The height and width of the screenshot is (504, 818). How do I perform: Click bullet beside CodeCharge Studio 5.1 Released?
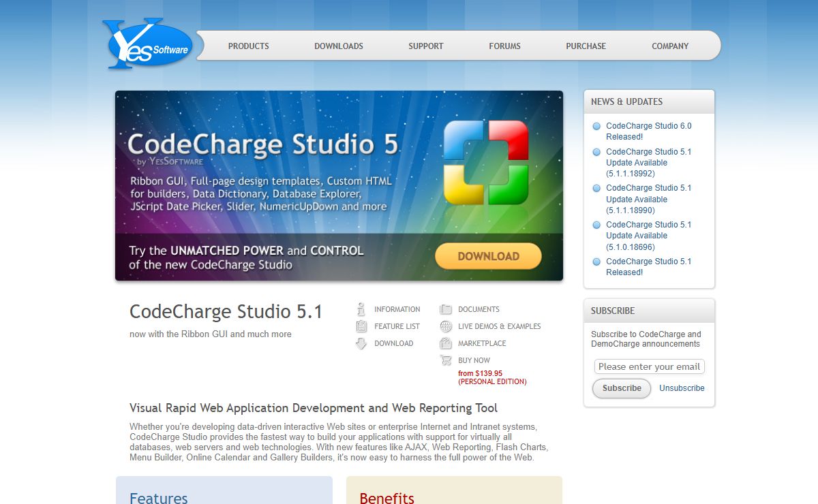(x=596, y=262)
